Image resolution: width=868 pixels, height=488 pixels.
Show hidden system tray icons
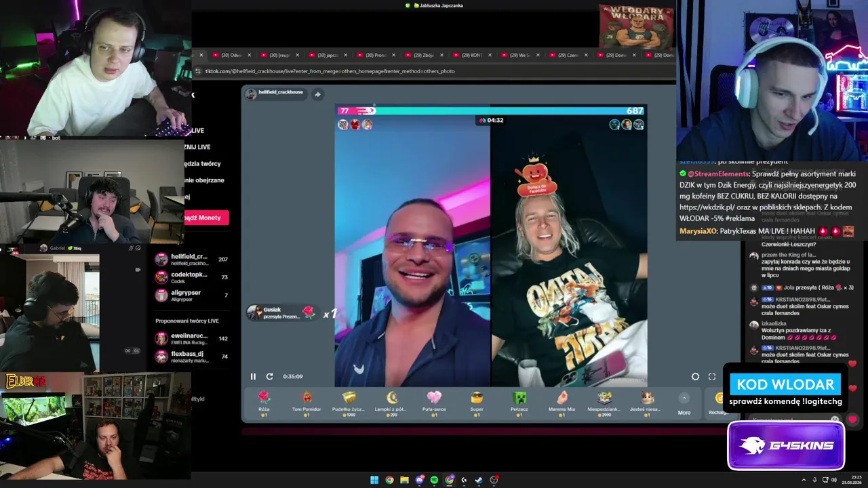[804, 480]
